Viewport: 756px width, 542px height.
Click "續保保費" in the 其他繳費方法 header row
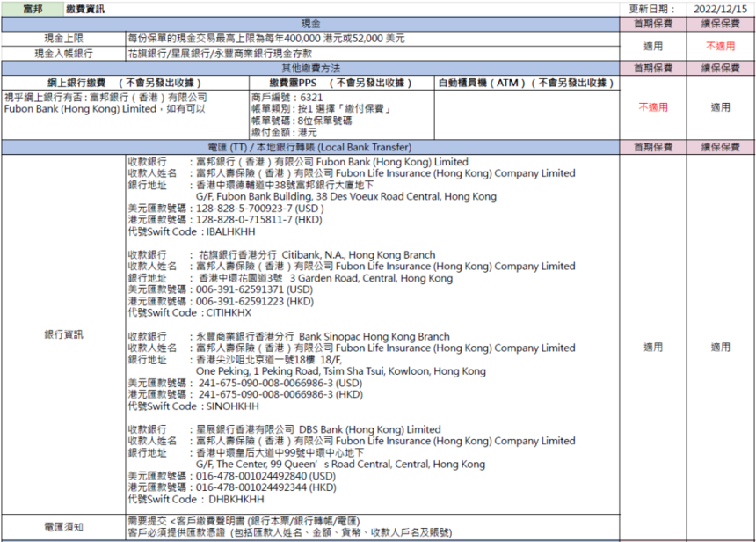click(x=720, y=68)
